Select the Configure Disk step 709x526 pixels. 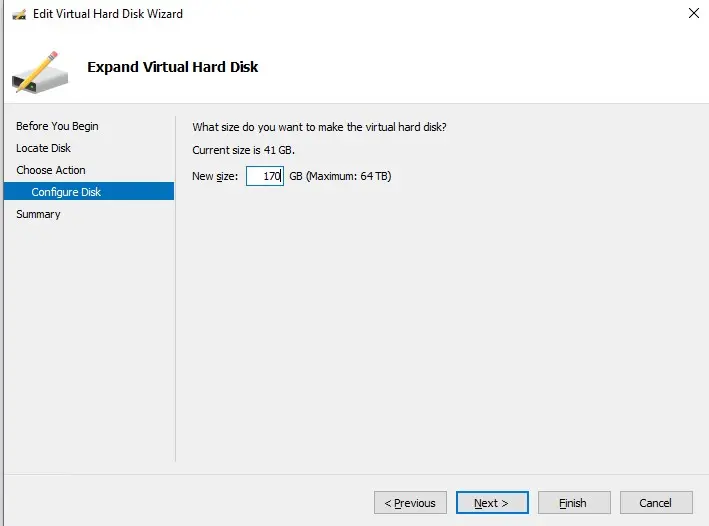tap(66, 192)
